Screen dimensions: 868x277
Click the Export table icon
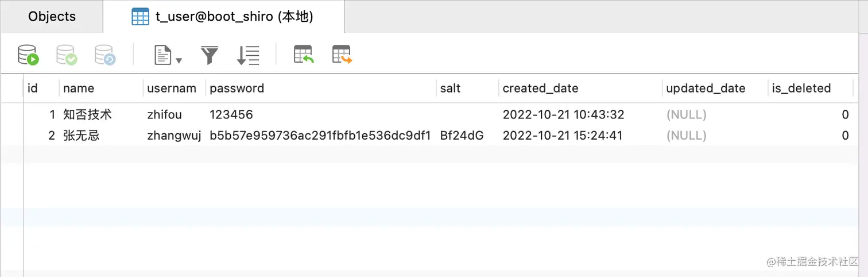click(x=342, y=55)
